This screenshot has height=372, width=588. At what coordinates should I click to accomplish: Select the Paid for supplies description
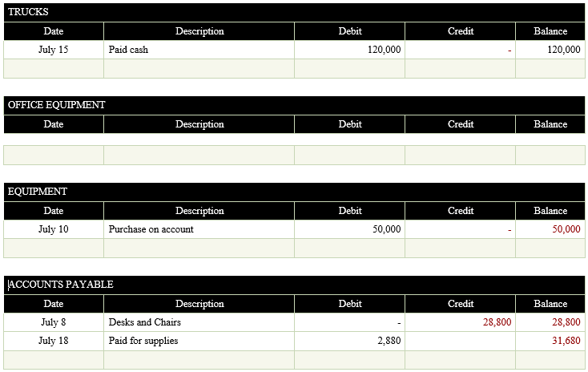(x=143, y=341)
